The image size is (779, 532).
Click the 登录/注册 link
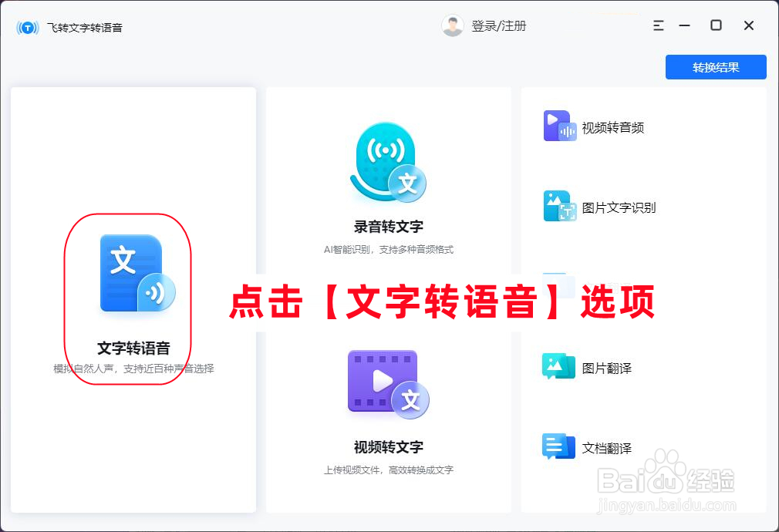[x=499, y=26]
